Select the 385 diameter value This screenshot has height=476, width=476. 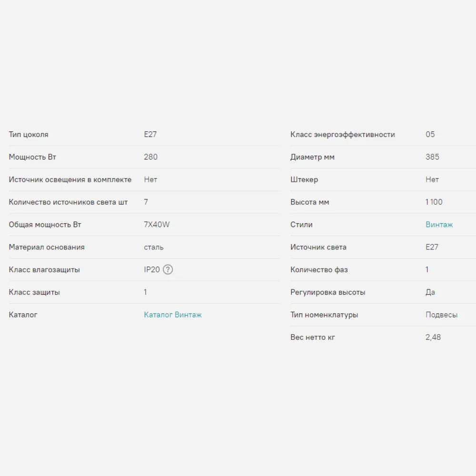(432, 157)
